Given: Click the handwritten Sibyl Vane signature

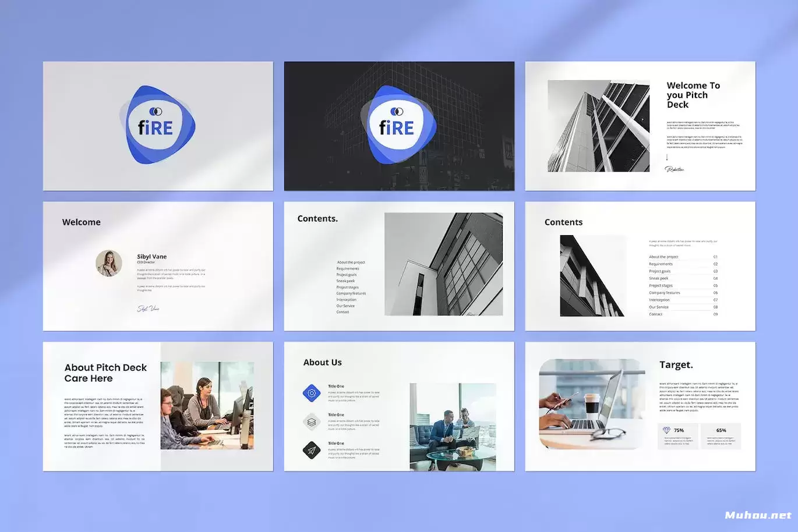Looking at the screenshot, I should coord(148,308).
